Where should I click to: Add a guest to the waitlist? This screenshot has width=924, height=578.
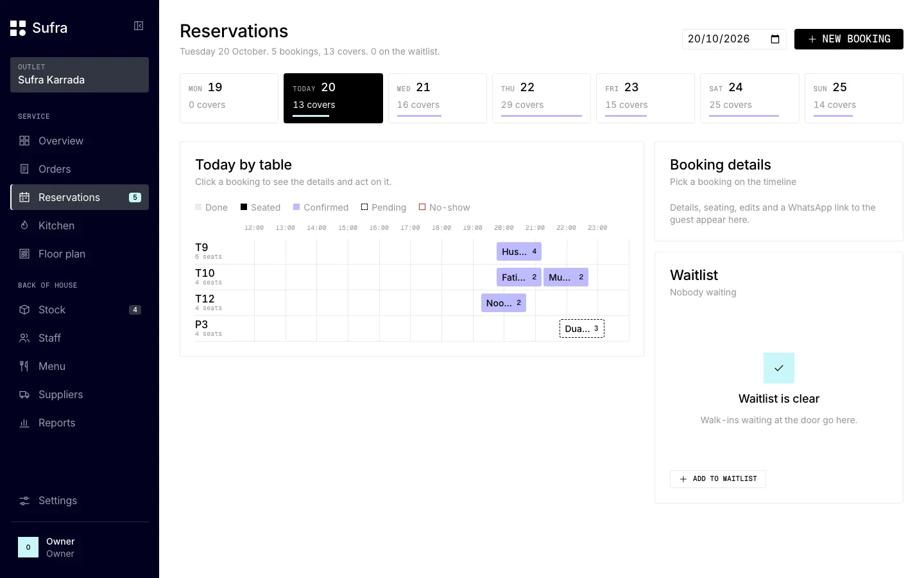pos(718,479)
